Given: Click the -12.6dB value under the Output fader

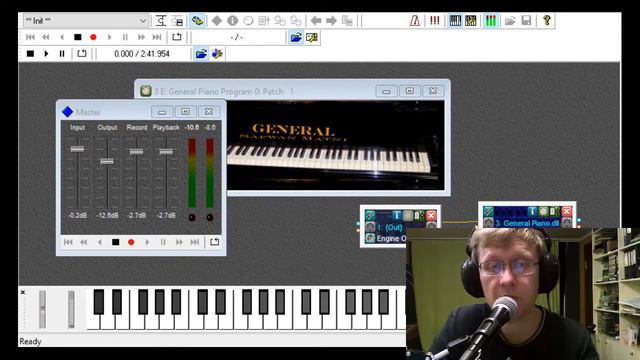Looking at the screenshot, I should [107, 216].
